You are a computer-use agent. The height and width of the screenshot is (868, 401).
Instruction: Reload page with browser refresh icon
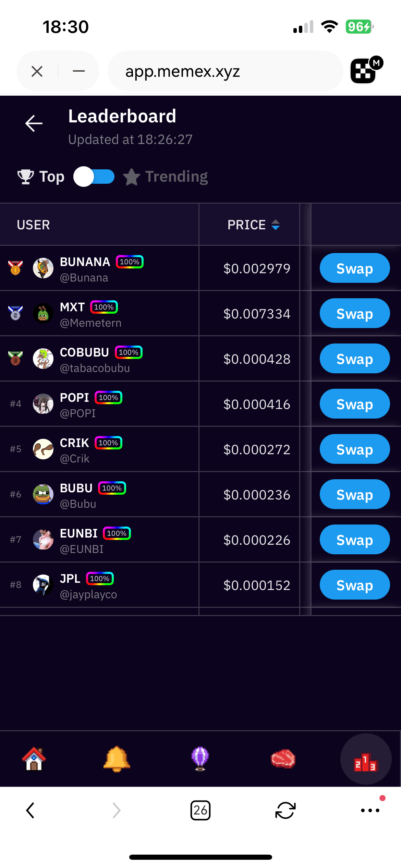tap(285, 810)
